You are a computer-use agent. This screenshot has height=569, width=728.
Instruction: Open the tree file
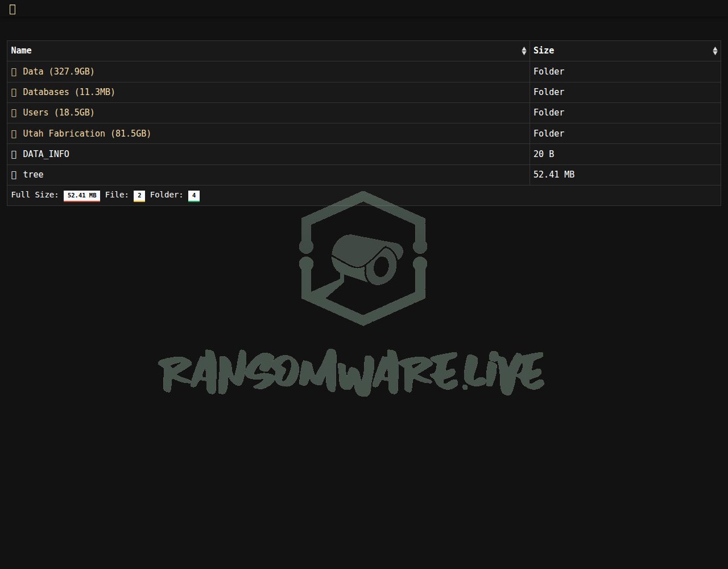(33, 175)
